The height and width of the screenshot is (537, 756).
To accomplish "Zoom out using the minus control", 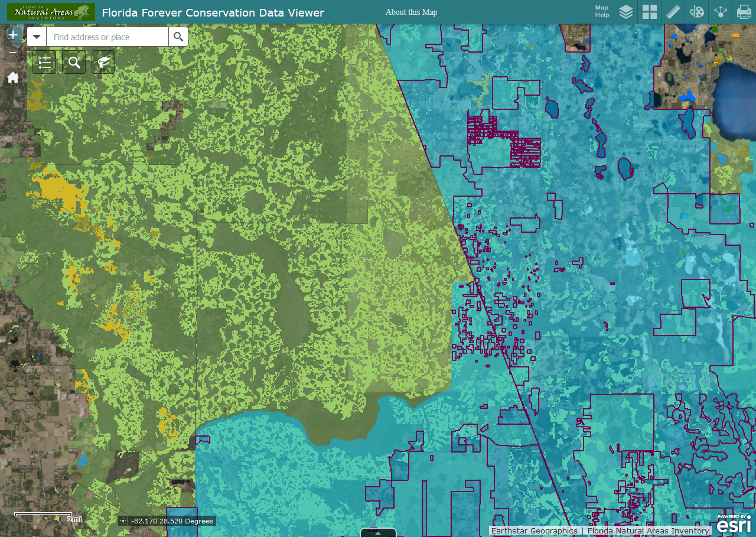I will [12, 51].
